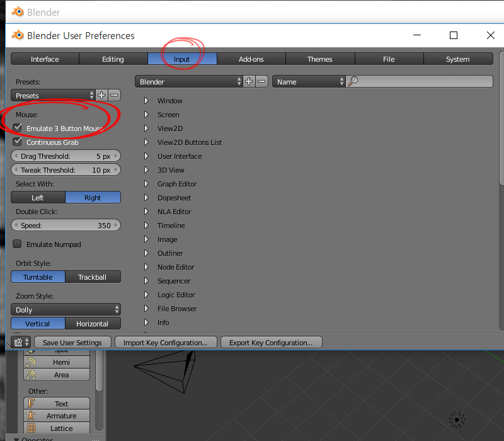
Task: Click Export Key Configuration button
Action: click(x=272, y=342)
